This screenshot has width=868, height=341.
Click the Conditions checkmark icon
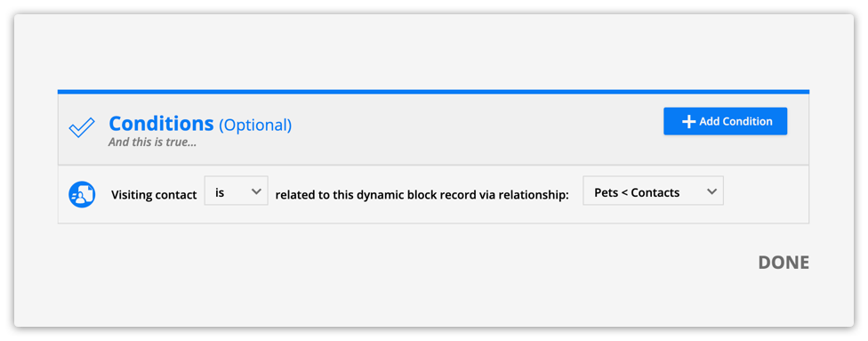point(82,127)
